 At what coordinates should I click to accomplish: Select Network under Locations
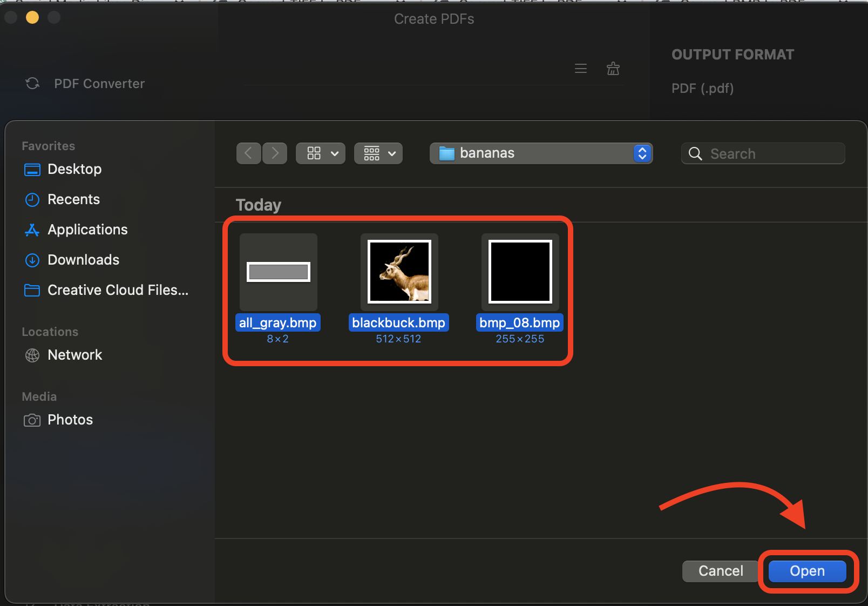(x=75, y=355)
